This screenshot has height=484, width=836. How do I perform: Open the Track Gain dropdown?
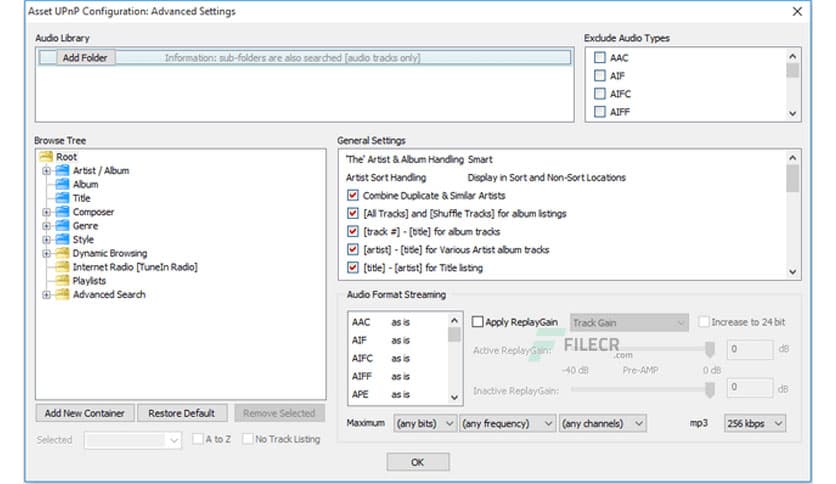click(629, 322)
